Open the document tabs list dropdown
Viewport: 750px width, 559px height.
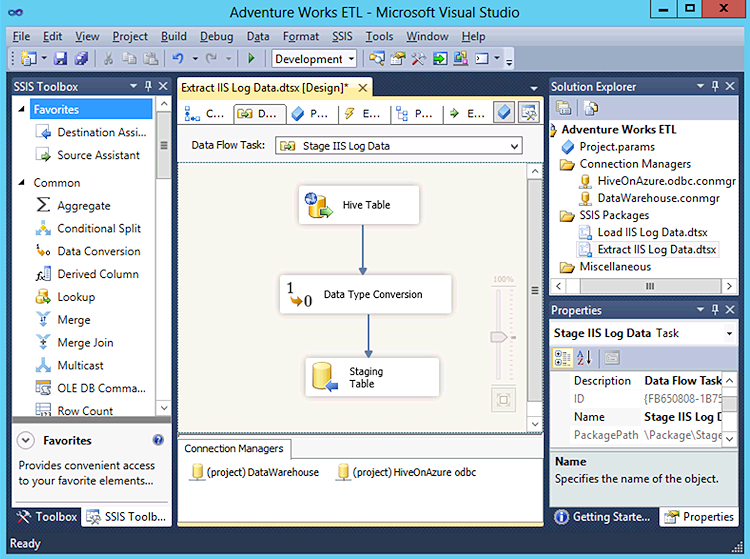point(534,88)
